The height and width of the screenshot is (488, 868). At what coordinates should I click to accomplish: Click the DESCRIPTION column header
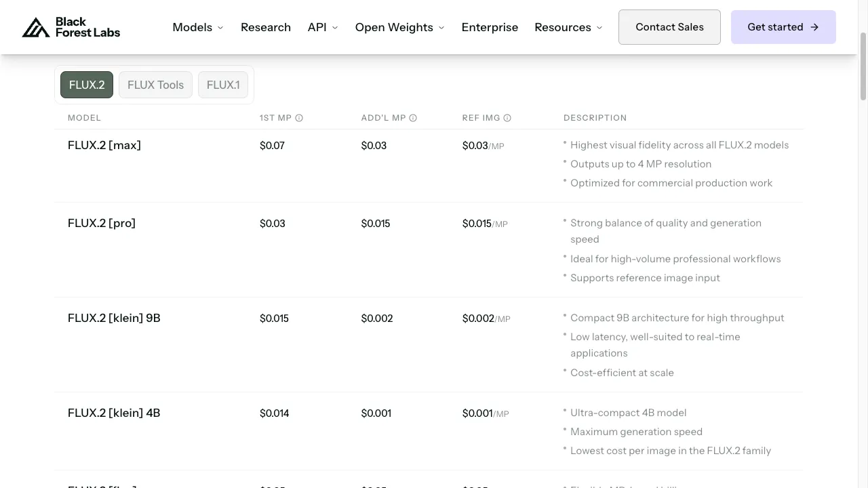pyautogui.click(x=595, y=118)
